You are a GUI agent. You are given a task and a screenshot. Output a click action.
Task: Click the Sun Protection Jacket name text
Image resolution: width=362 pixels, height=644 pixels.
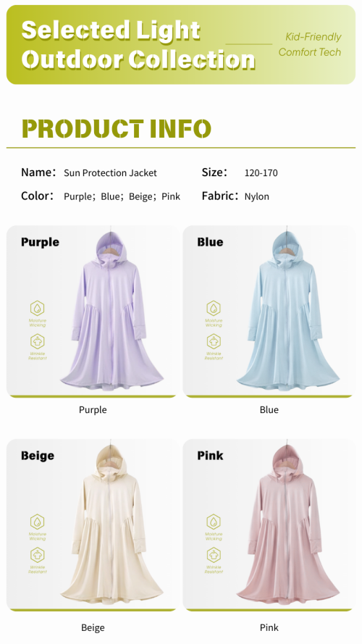pos(110,173)
